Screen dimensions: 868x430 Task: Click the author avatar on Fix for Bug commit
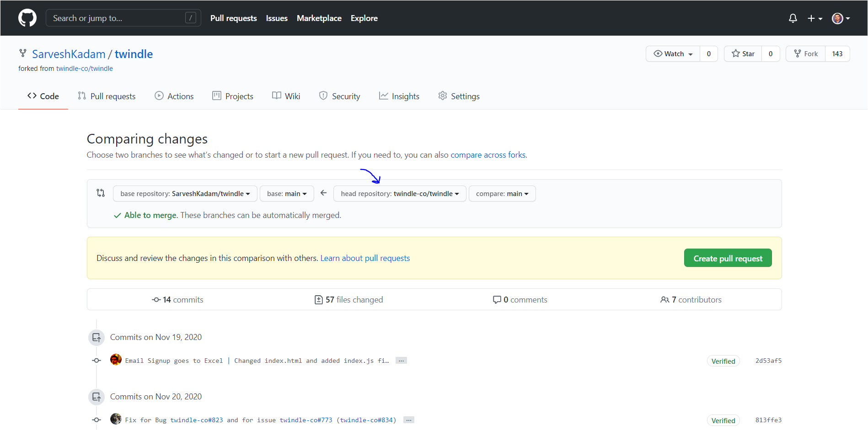click(116, 419)
